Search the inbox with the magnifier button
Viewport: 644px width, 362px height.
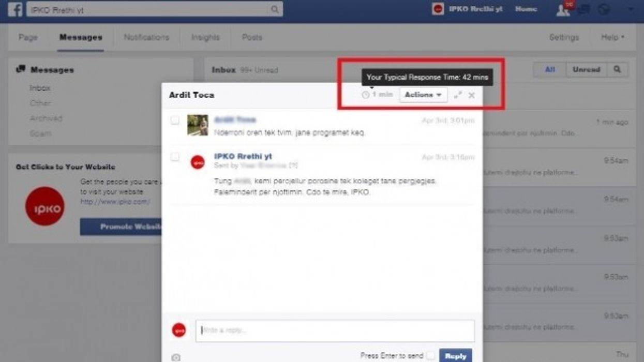(x=617, y=70)
